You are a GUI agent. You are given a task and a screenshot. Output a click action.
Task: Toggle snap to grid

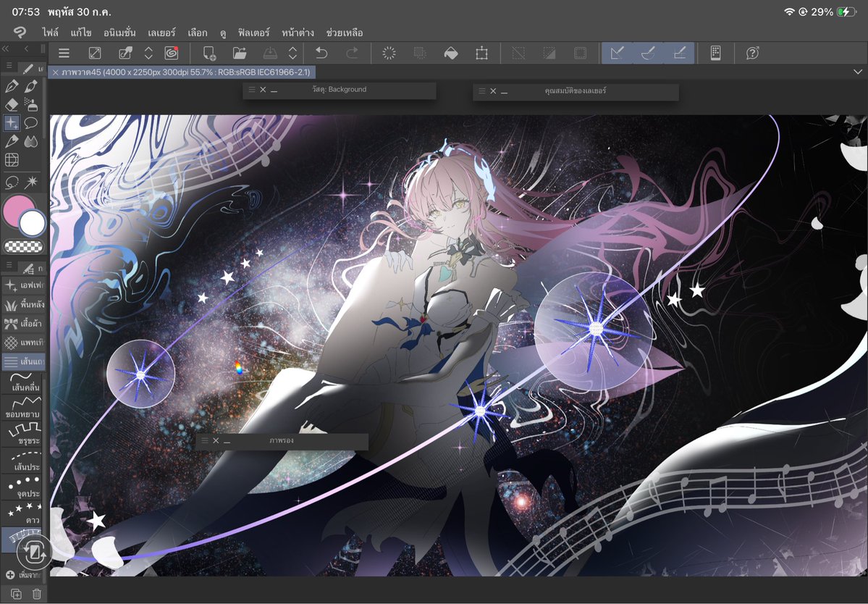(x=679, y=53)
